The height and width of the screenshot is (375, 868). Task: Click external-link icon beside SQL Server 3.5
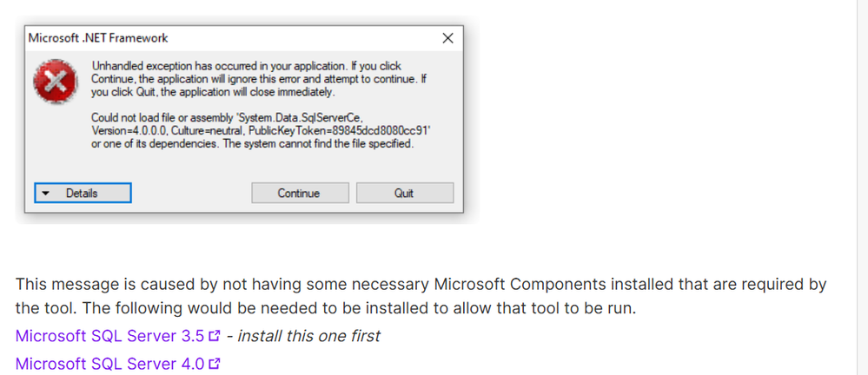tap(215, 336)
